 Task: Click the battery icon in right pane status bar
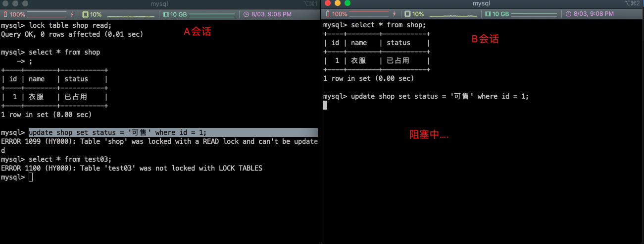pos(327,14)
